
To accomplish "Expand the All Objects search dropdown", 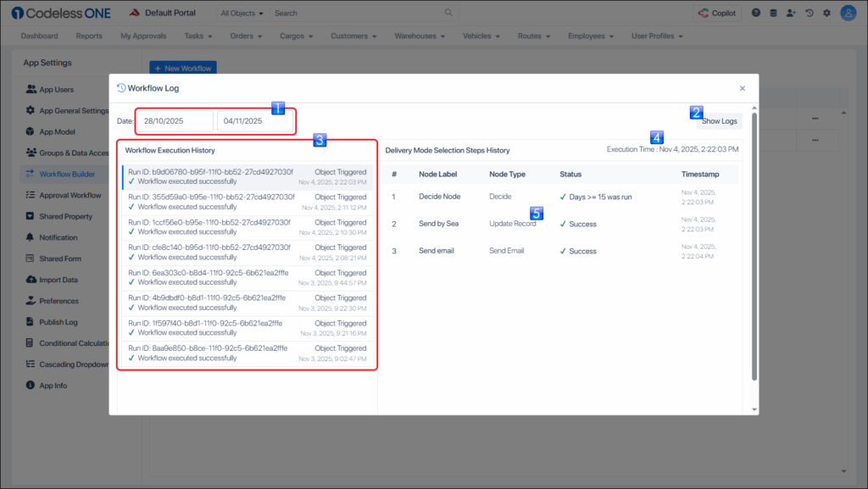I will pyautogui.click(x=242, y=14).
